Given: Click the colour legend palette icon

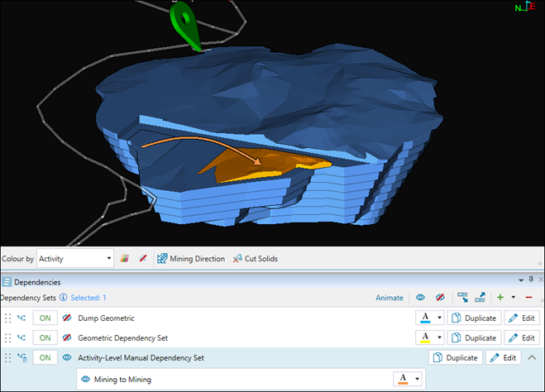Looking at the screenshot, I should pyautogui.click(x=125, y=259).
